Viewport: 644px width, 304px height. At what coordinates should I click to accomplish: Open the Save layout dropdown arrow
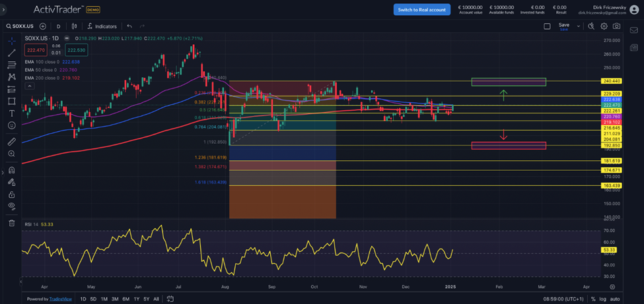click(579, 26)
